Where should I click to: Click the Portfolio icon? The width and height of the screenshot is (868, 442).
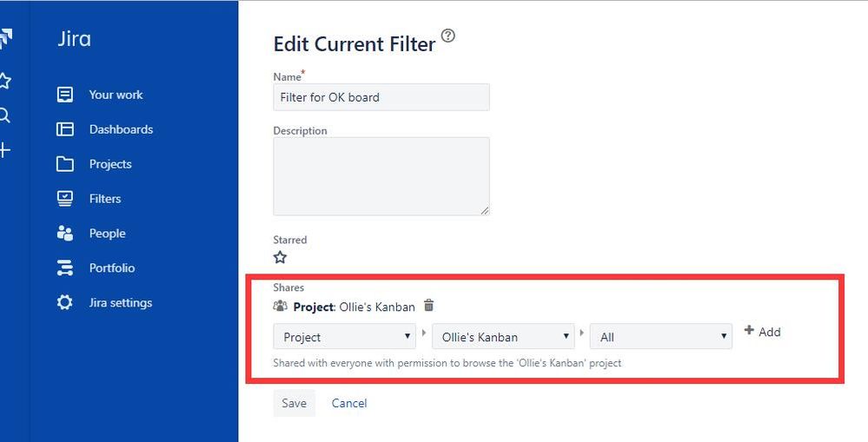tap(65, 267)
